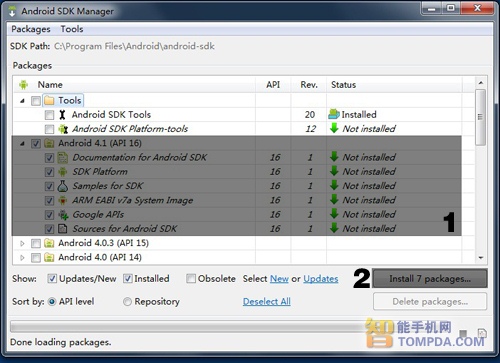Uncheck the Android 4.1 (API 16) checkbox

(36, 144)
